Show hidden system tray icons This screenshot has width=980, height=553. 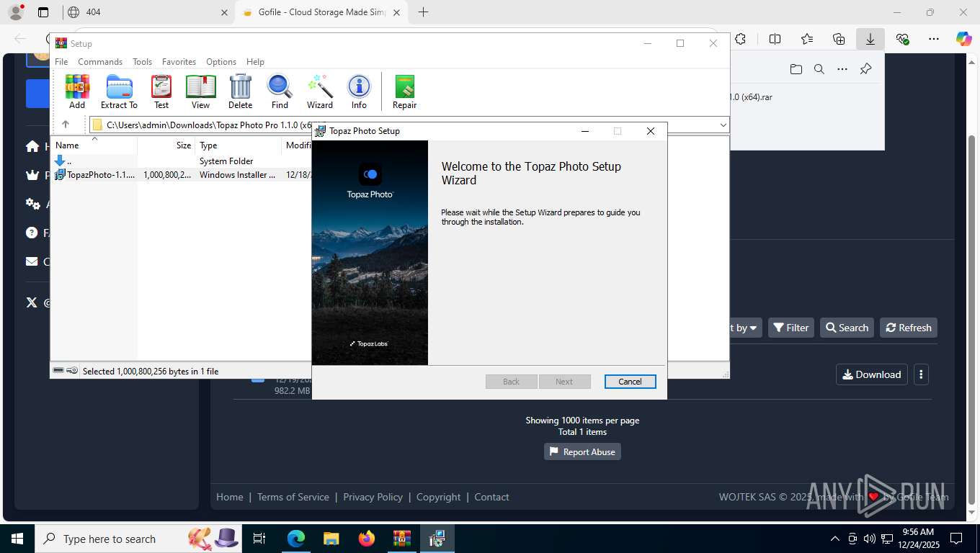click(x=835, y=539)
